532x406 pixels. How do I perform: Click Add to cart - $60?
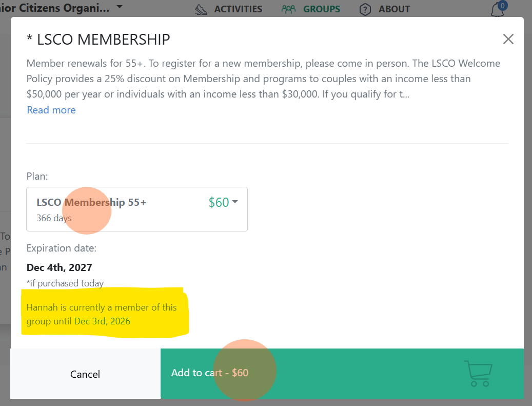(210, 373)
